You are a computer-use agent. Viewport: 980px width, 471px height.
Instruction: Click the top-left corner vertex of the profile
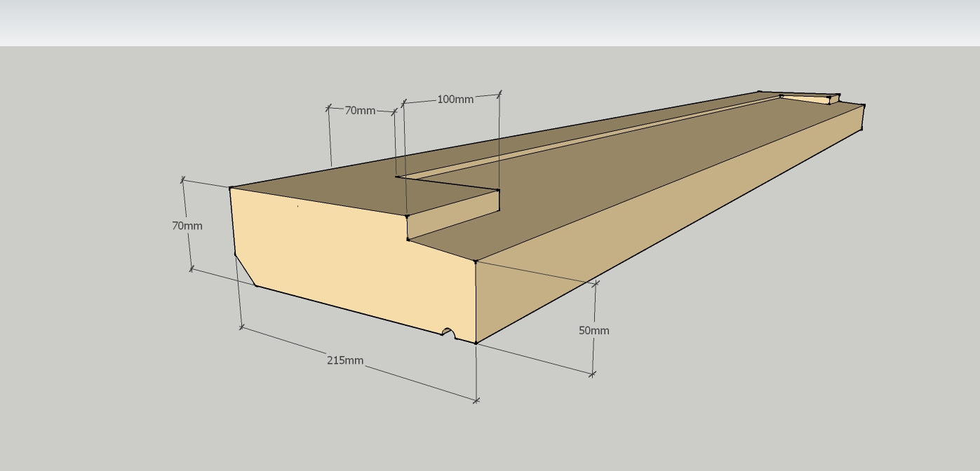click(x=231, y=188)
